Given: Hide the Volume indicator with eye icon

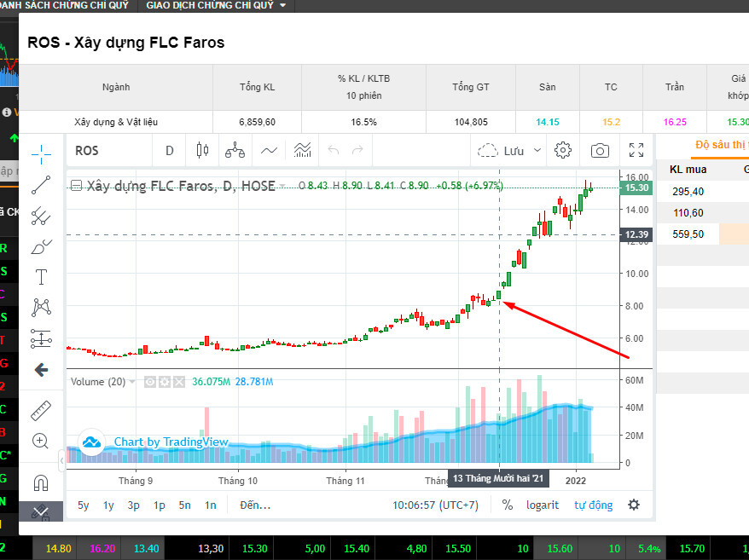Looking at the screenshot, I should click(x=149, y=382).
